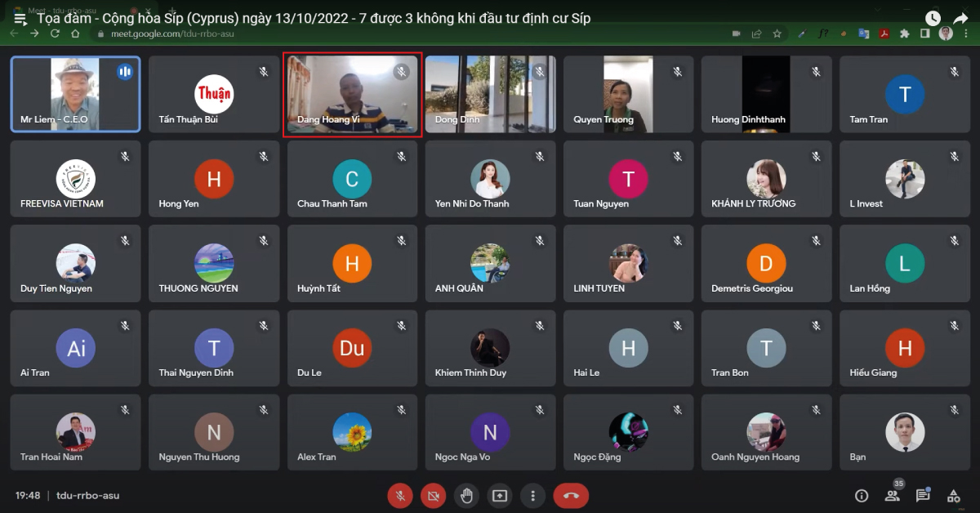Click the speaking indicator on Mr Liem tile
980x513 pixels.
[x=125, y=72]
